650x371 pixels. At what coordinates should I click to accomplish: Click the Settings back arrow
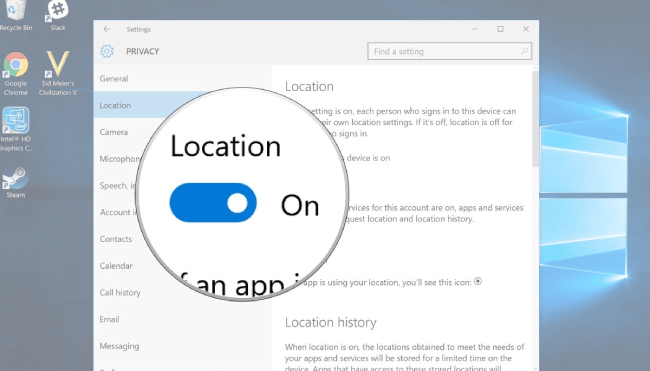pos(107,29)
